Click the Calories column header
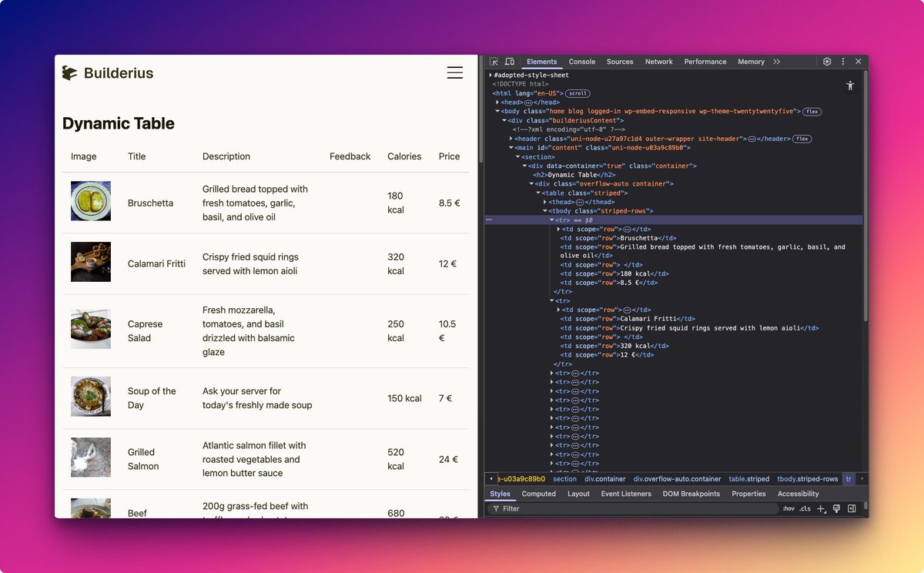Image resolution: width=924 pixels, height=573 pixels. pyautogui.click(x=404, y=156)
